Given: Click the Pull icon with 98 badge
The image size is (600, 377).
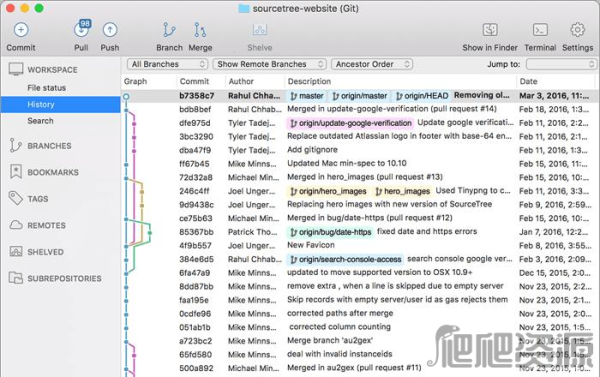Looking at the screenshot, I should pos(82,29).
